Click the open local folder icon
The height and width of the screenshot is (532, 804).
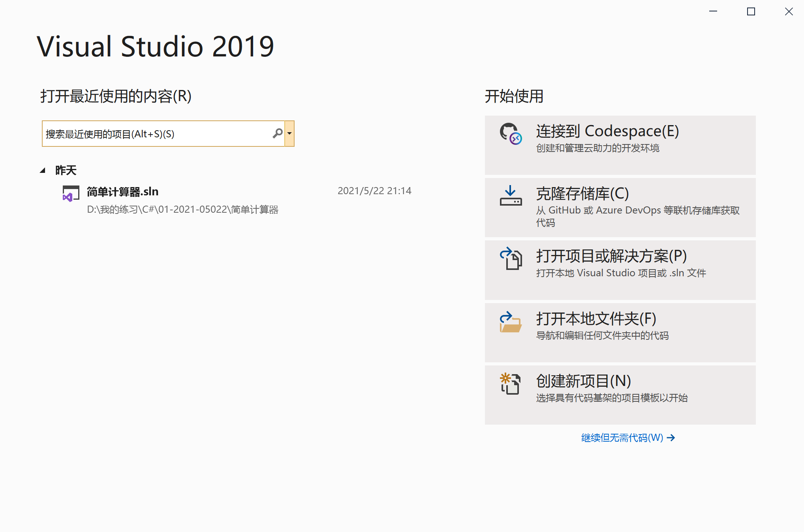point(511,322)
